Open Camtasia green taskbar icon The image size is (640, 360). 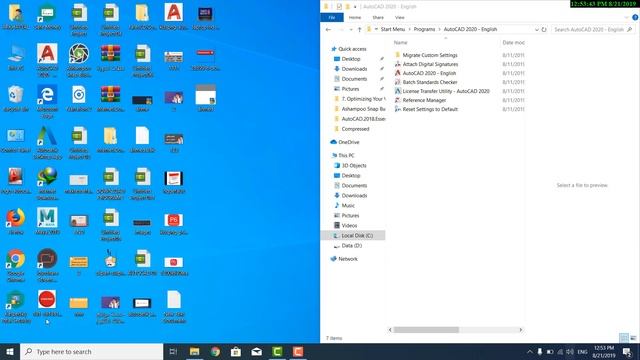coord(277,351)
